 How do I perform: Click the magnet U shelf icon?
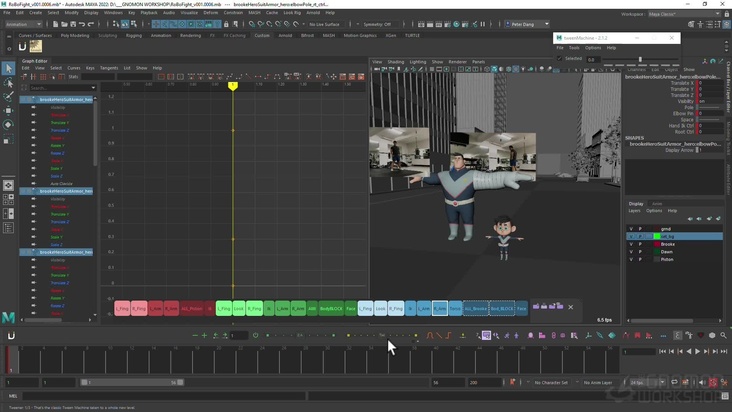pos(22,46)
